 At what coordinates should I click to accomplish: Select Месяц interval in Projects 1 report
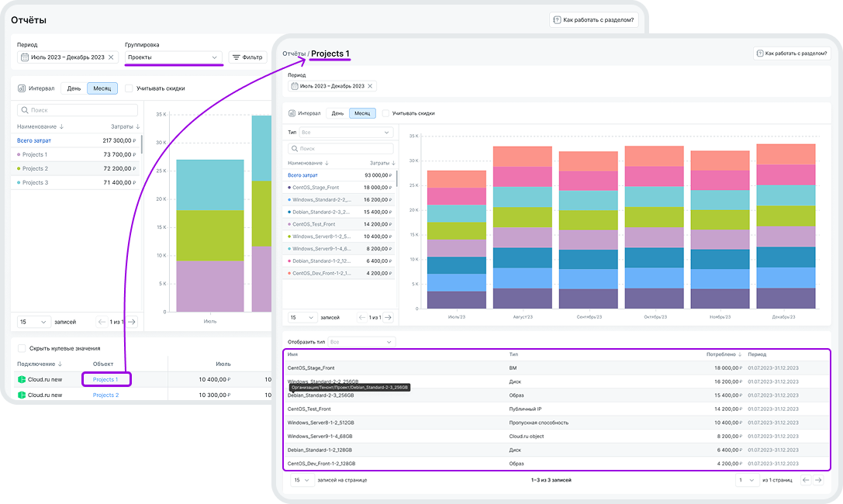(x=362, y=113)
